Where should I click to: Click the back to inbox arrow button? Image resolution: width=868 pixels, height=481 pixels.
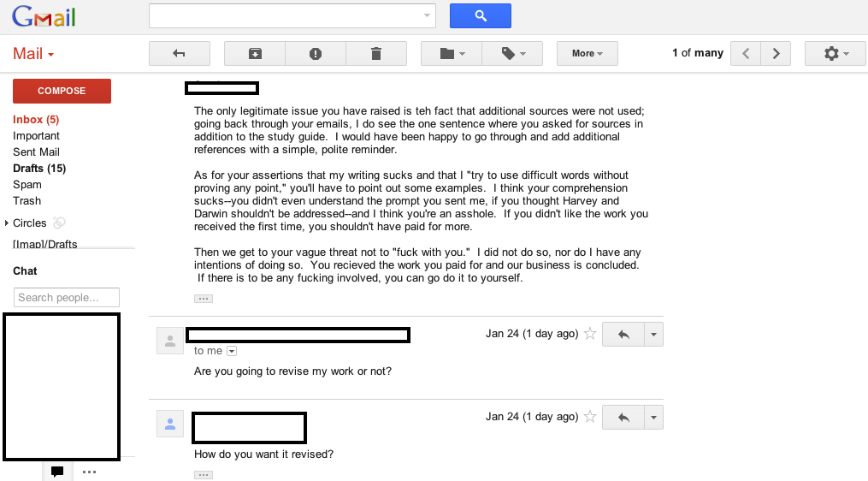[180, 54]
